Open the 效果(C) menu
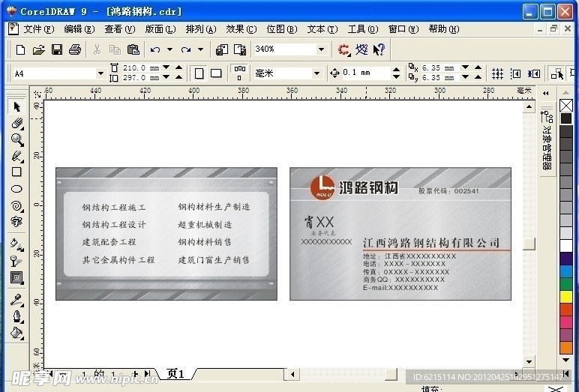Viewport: 579px width, 392px height. click(241, 29)
